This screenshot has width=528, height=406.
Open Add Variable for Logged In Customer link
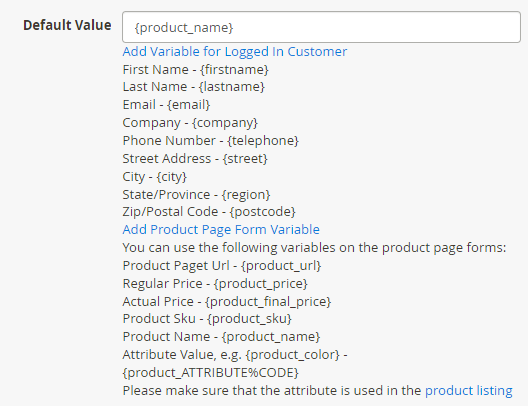click(x=235, y=52)
